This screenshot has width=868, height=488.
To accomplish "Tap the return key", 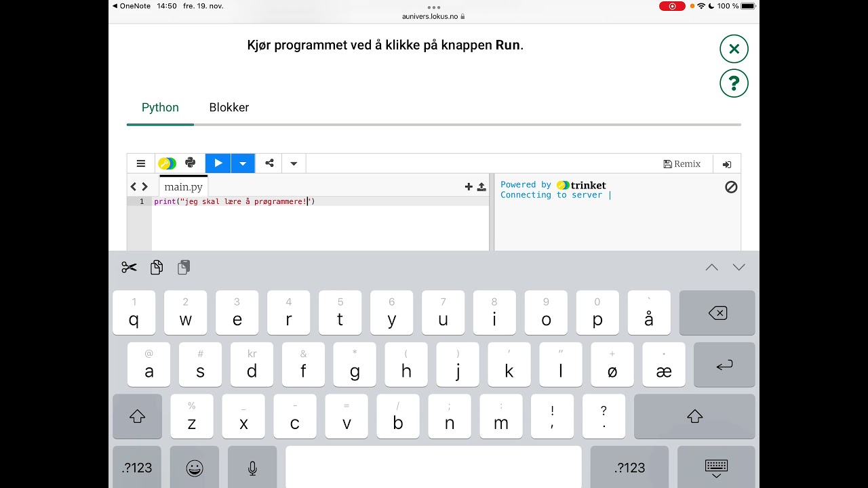I will click(x=724, y=365).
